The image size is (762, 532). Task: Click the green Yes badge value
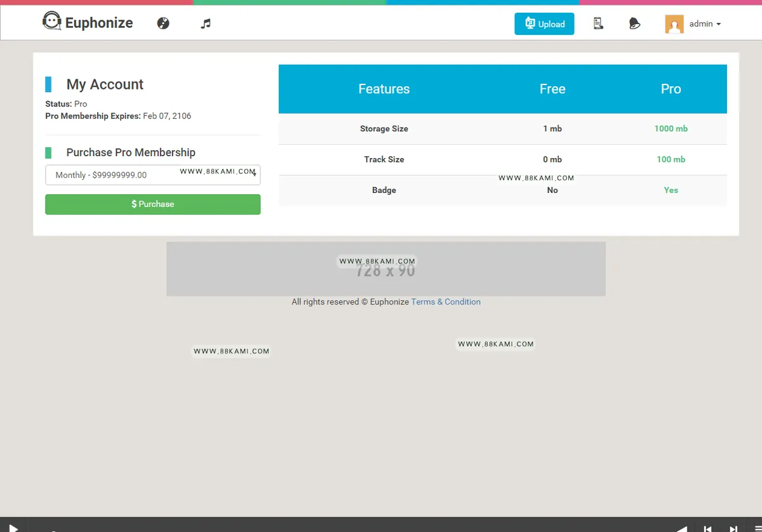(671, 190)
